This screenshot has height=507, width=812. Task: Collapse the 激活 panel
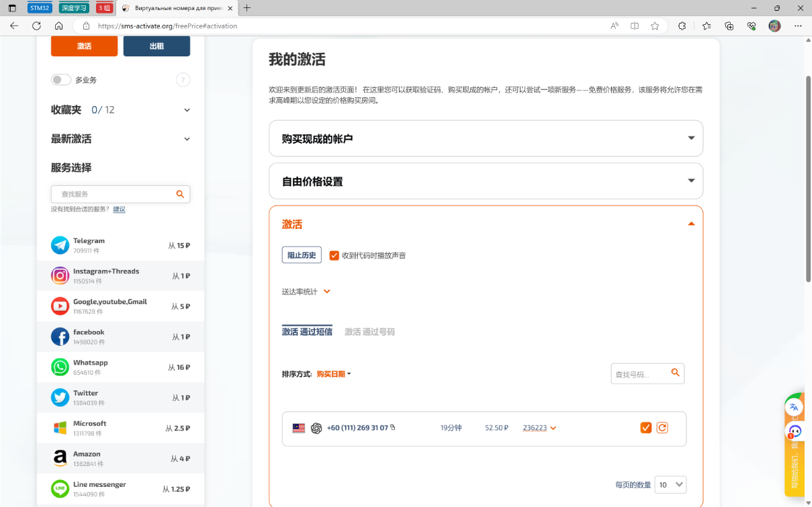click(x=691, y=224)
